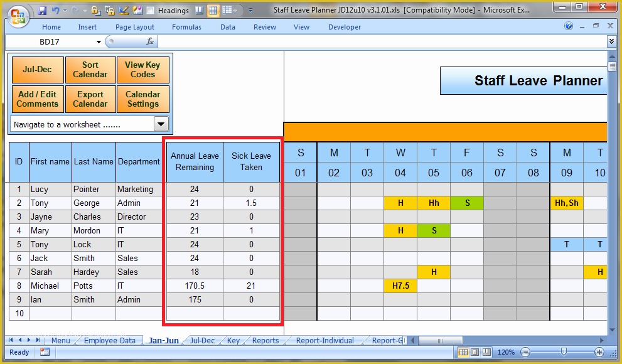Click the View Key Codes button
This screenshot has width=622, height=364.
pyautogui.click(x=143, y=69)
